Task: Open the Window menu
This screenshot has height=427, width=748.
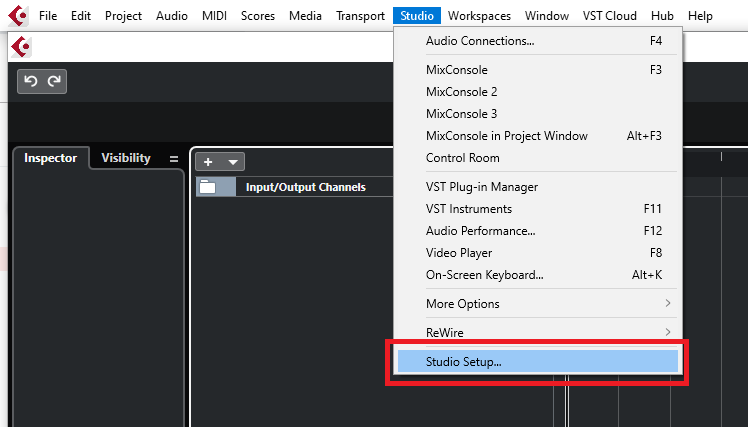Action: 547,16
